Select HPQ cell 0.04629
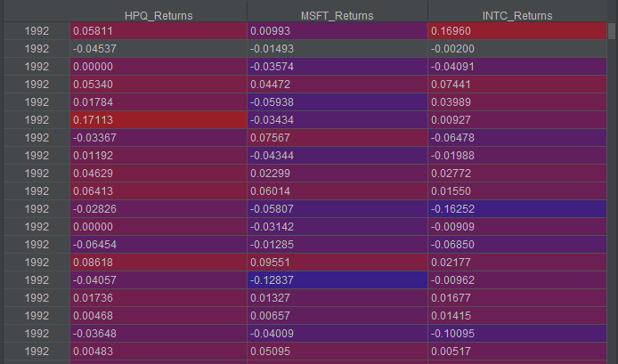618x364 pixels. click(159, 174)
